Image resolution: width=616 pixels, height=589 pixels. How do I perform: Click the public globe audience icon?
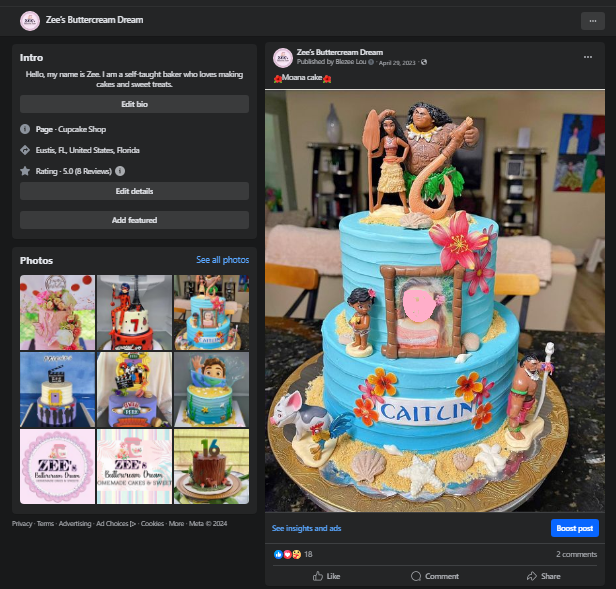424,62
